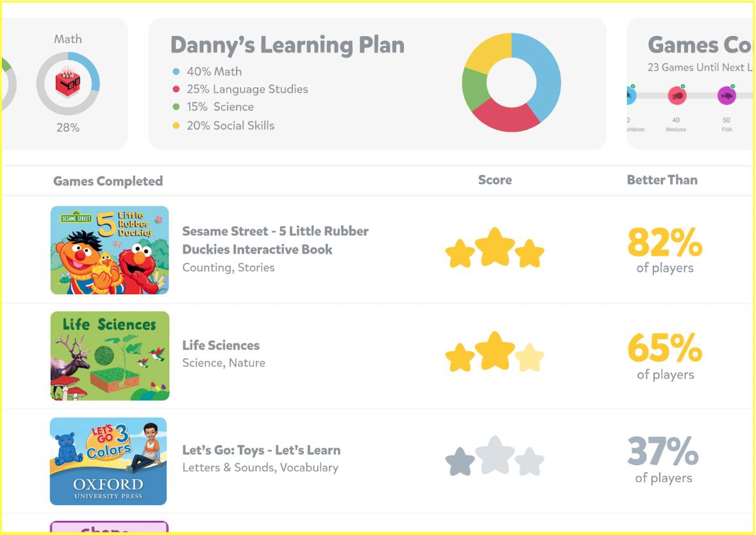This screenshot has height=535, width=756.
Task: Click the Games Completed column header
Action: (x=108, y=181)
